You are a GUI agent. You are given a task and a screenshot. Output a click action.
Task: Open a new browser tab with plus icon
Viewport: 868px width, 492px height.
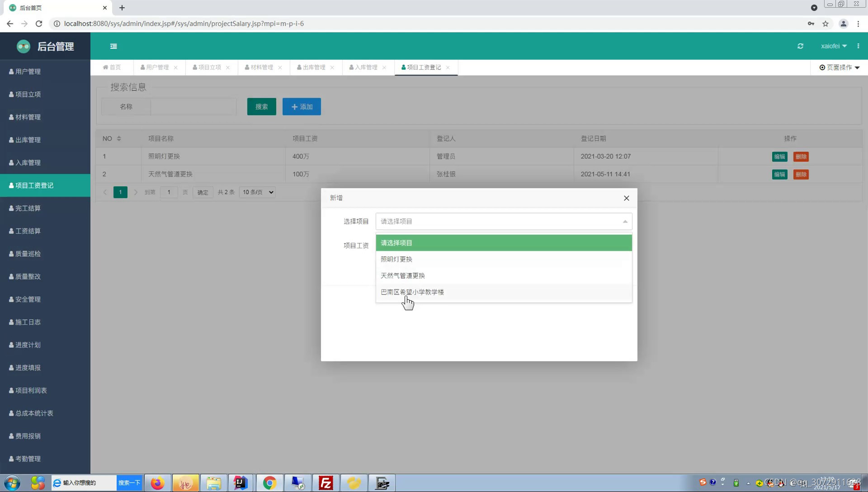click(122, 8)
